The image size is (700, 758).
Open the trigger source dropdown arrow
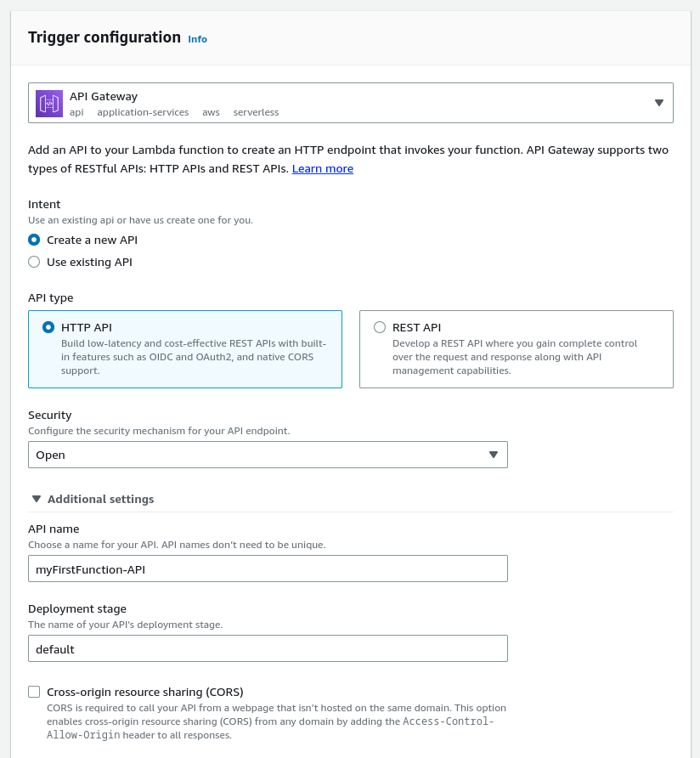(x=658, y=103)
